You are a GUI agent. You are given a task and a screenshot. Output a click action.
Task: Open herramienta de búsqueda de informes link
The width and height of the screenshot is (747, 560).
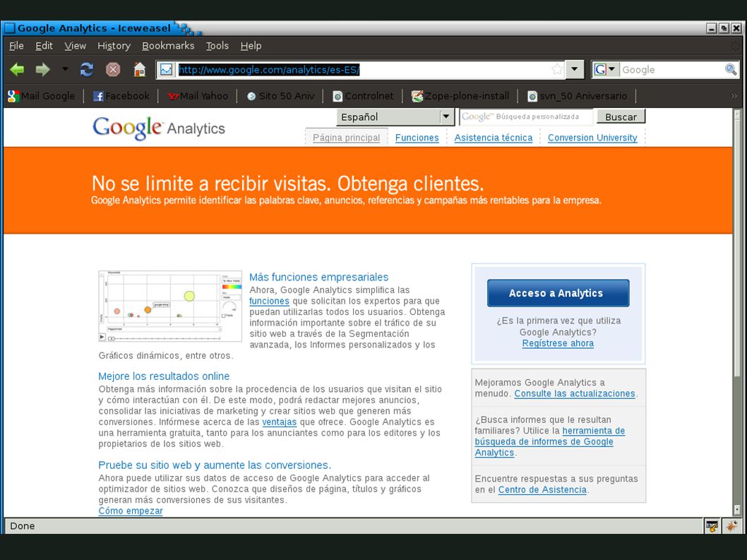click(550, 442)
